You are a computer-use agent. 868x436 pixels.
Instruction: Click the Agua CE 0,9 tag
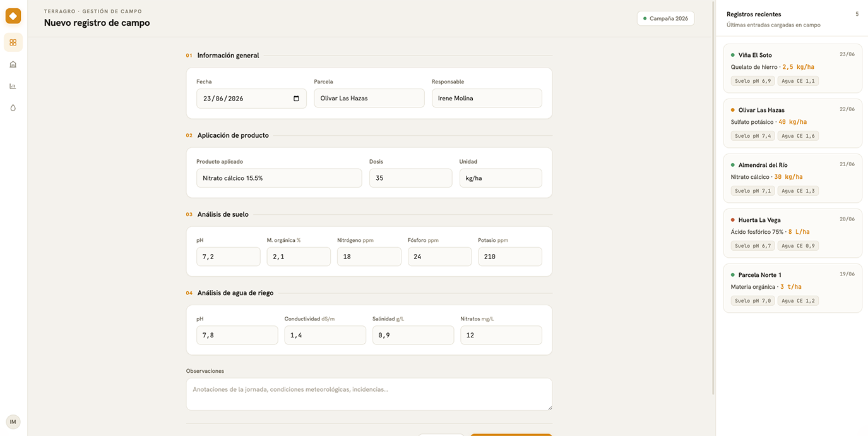pos(798,246)
